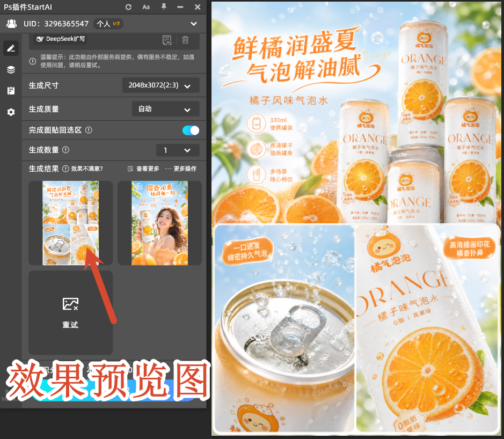This screenshot has width=504, height=439.
Task: Click the prompt template icon next to trash
Action: coord(167,40)
